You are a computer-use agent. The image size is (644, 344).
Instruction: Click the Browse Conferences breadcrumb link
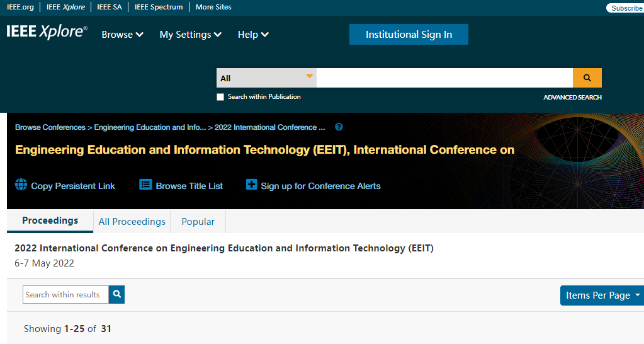[50, 127]
